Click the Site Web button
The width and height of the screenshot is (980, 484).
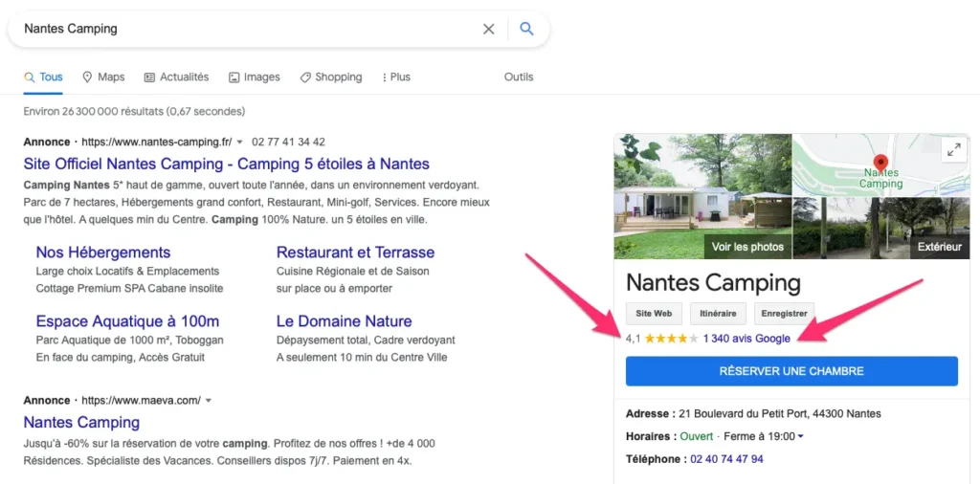[x=654, y=314]
